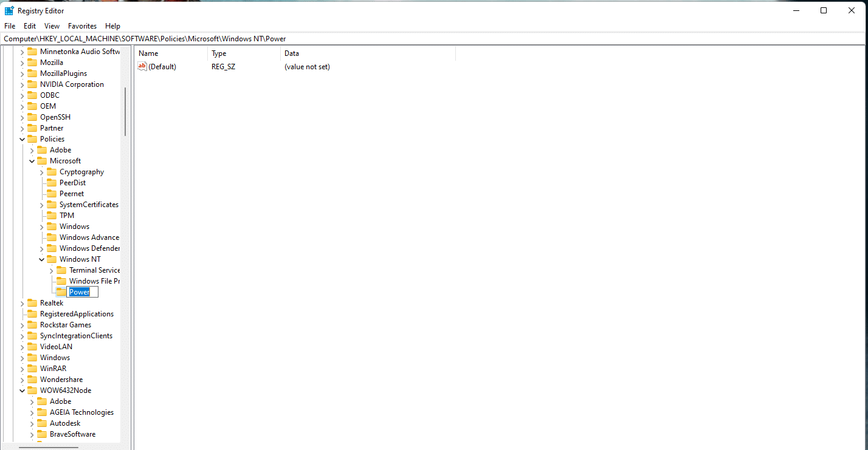
Task: Select the AGEIA Technologies folder icon
Action: [42, 412]
